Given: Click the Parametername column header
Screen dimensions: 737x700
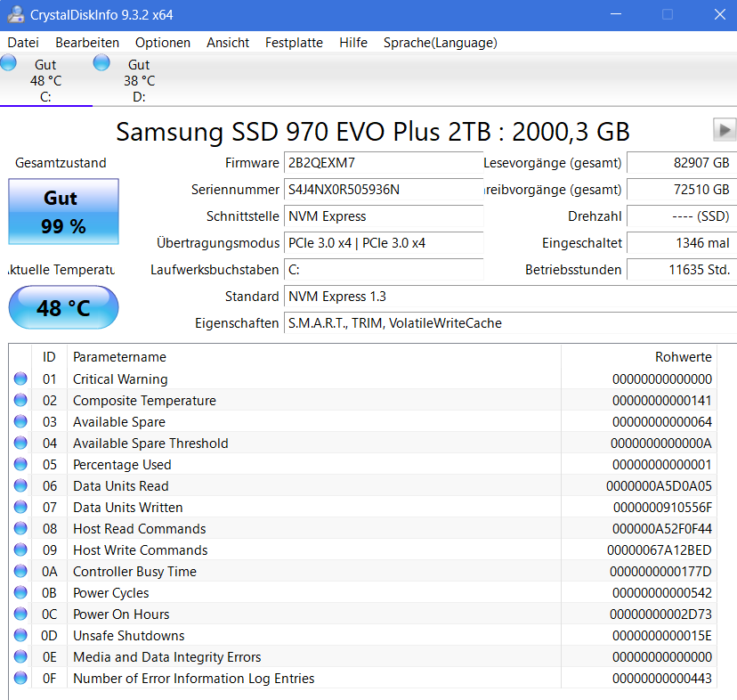Looking at the screenshot, I should pyautogui.click(x=314, y=357).
